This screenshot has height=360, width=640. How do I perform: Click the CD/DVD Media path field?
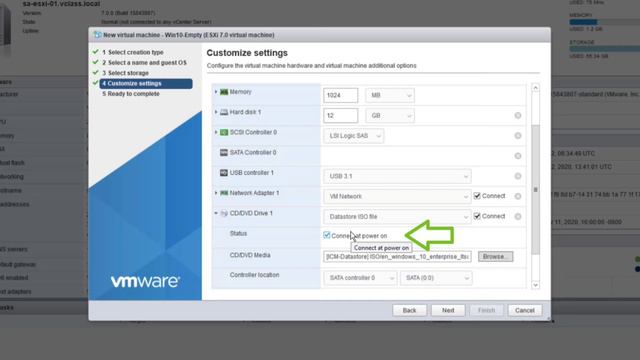tap(398, 256)
